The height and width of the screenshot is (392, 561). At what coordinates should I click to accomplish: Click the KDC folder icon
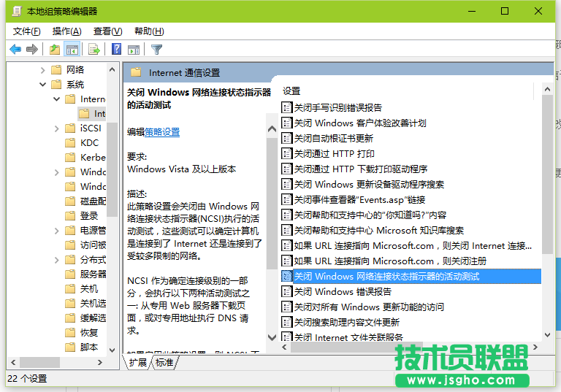click(70, 142)
